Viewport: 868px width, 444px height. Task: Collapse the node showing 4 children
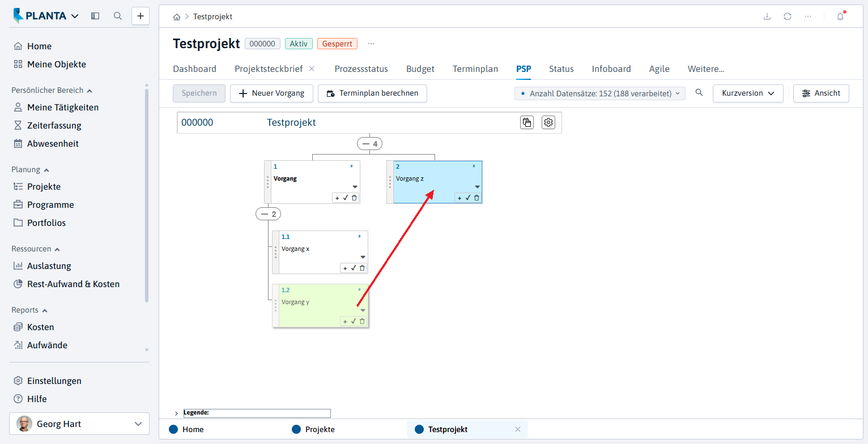tap(369, 144)
